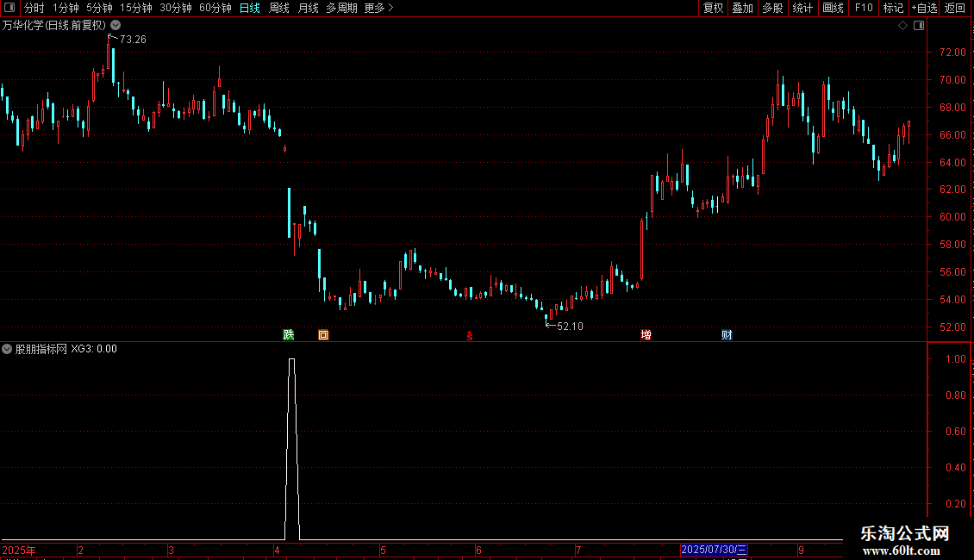Click the blue 财 financial report marker
The width and height of the screenshot is (974, 560).
pos(727,334)
